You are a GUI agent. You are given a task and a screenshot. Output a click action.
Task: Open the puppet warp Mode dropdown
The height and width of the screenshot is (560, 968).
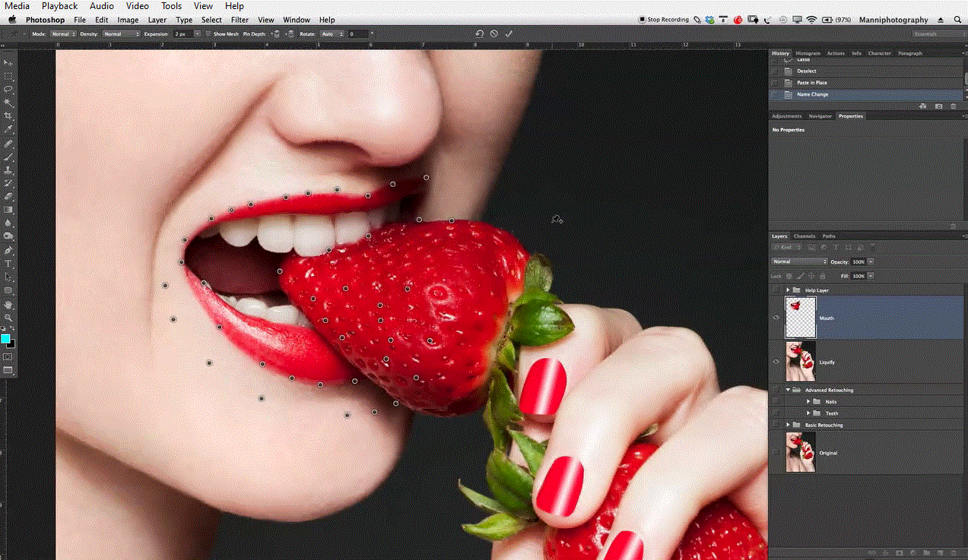[62, 34]
